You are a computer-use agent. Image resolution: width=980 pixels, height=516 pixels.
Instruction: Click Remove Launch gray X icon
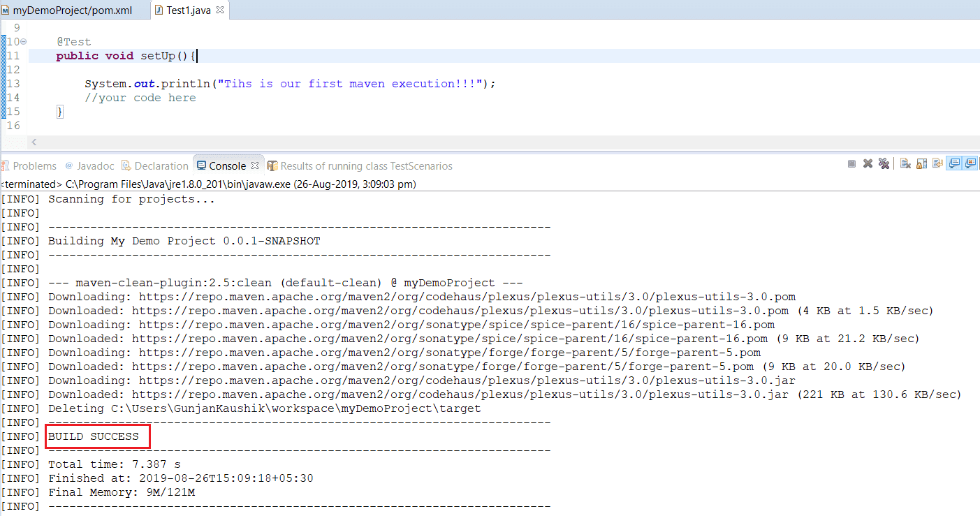[x=868, y=163]
